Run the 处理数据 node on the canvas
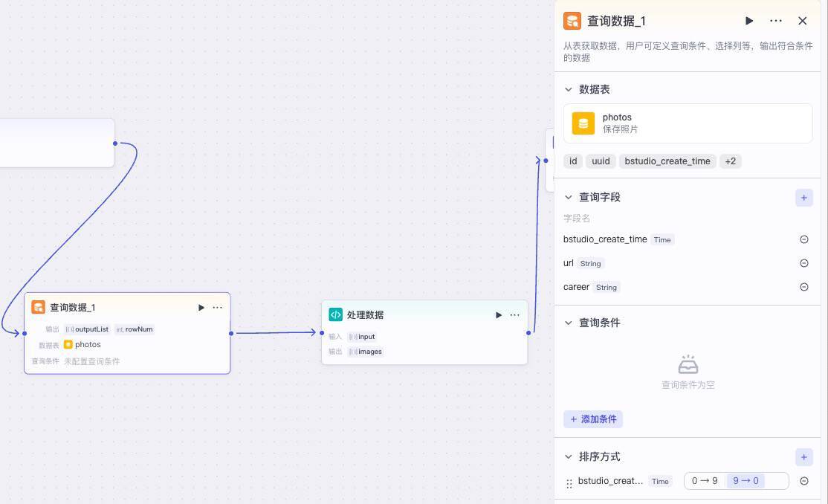Viewport: 828px width, 504px height. pos(499,314)
